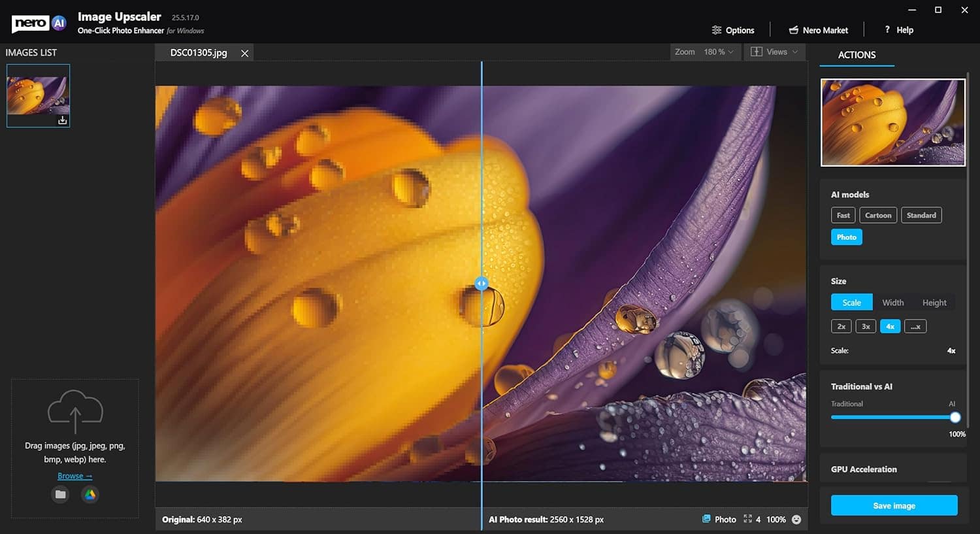980x534 pixels.
Task: Select the DSC01305.jpg thumbnail in Images List
Action: (x=37, y=95)
